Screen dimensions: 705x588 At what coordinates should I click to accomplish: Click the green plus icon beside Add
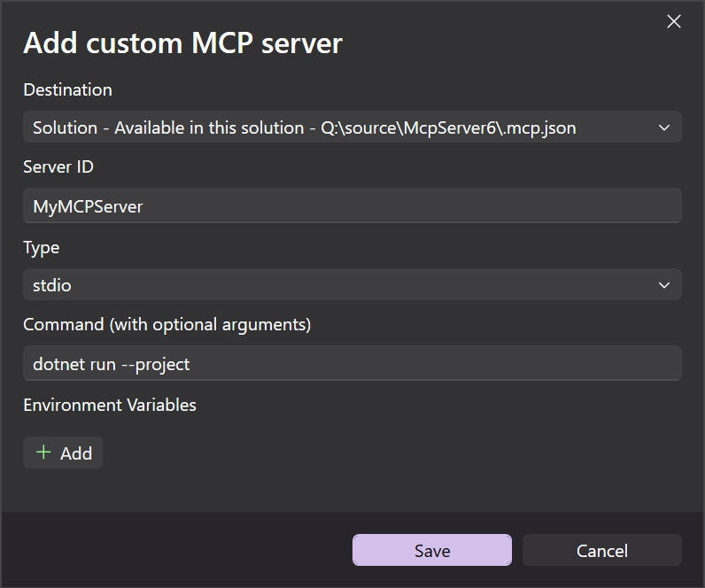[43, 453]
